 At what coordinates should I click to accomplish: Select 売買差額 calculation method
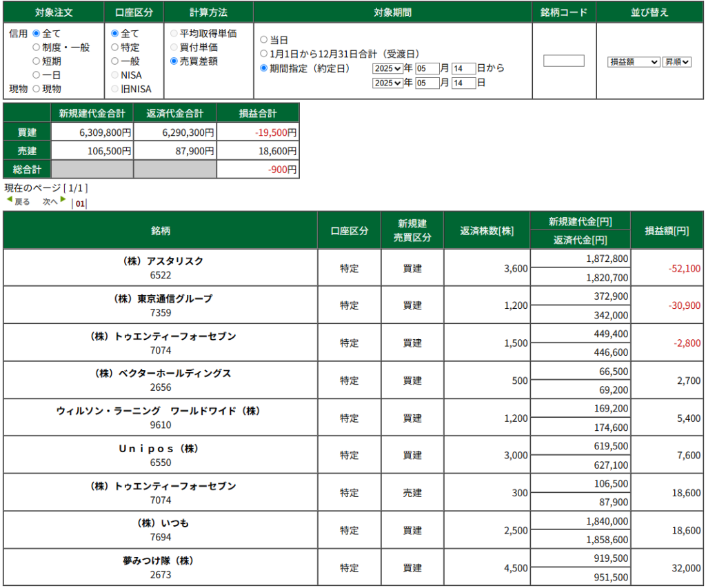174,61
